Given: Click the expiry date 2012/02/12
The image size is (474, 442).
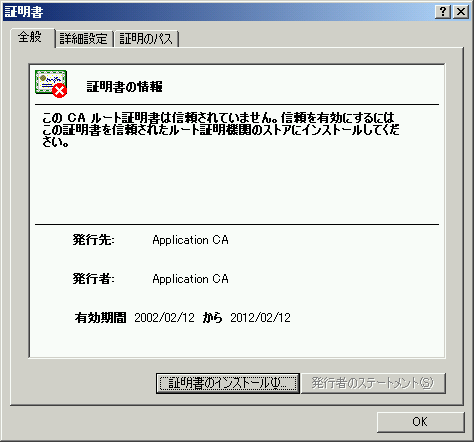Looking at the screenshot, I should (x=260, y=318).
